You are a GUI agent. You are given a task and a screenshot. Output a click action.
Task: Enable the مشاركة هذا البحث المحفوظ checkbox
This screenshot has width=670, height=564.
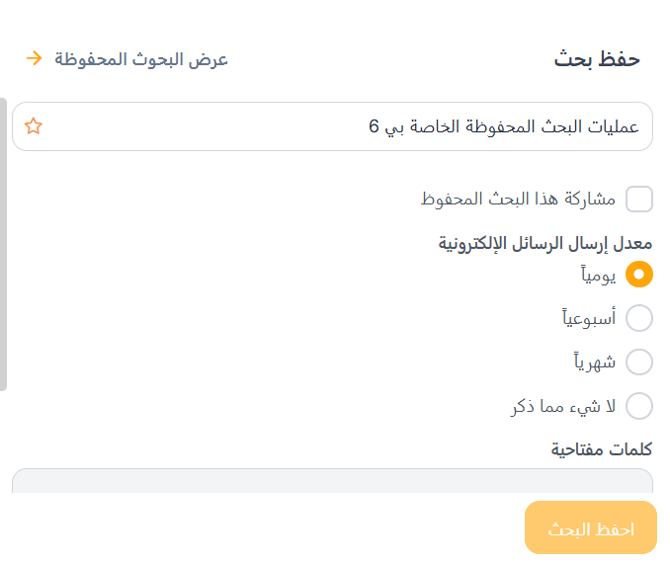639,199
